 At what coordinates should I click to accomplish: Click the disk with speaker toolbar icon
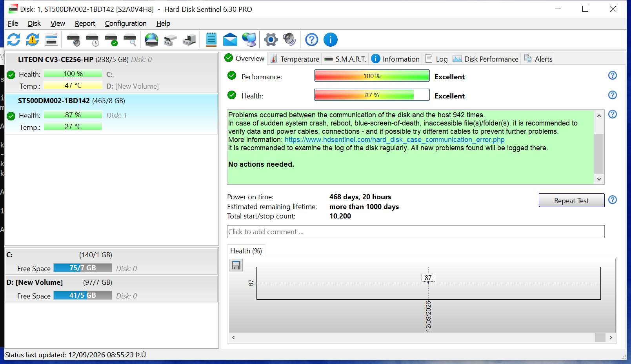click(73, 40)
